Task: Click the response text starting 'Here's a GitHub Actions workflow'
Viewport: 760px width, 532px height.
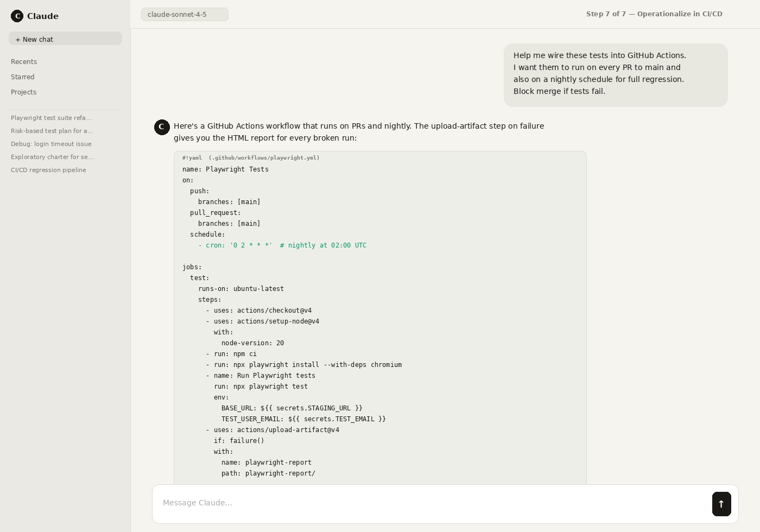Action: pos(359,132)
